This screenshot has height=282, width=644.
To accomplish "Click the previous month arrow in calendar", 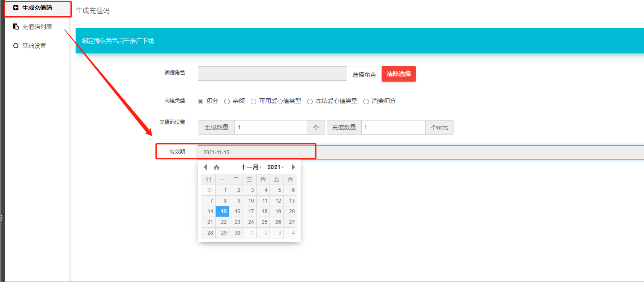I will pyautogui.click(x=205, y=167).
